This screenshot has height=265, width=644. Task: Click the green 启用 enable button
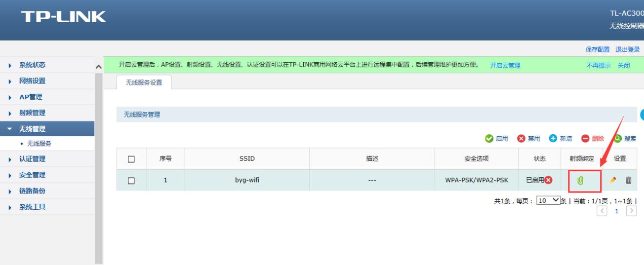[496, 139]
